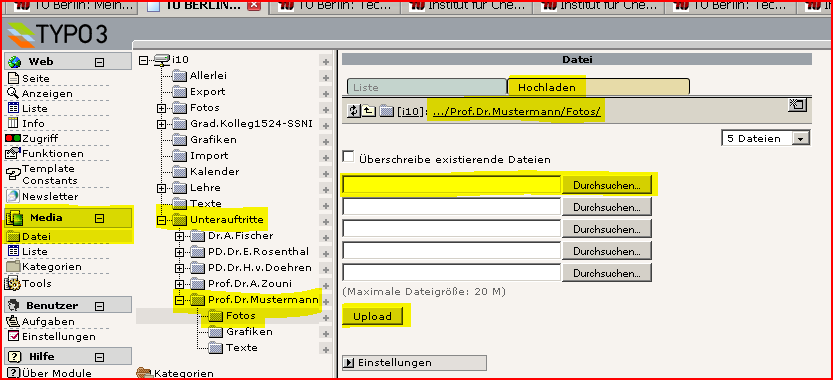The image size is (833, 380).
Task: Enable Überschreibe existierende Dateien checkbox
Action: [x=348, y=157]
